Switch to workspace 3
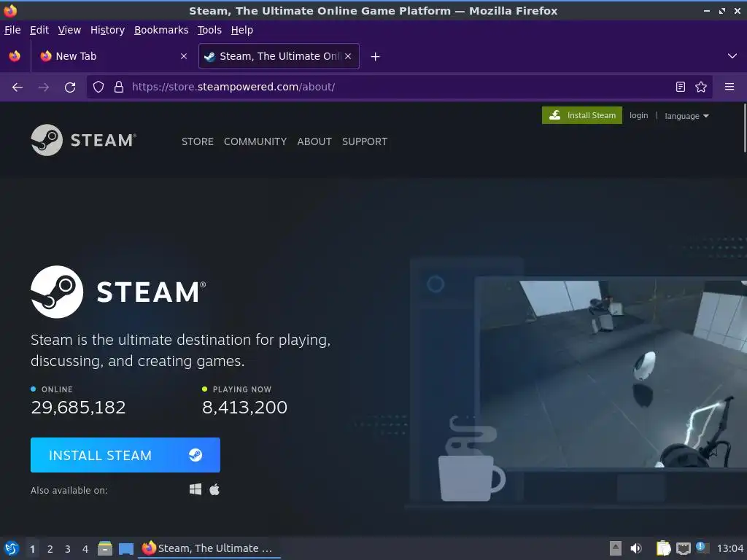 coord(68,548)
